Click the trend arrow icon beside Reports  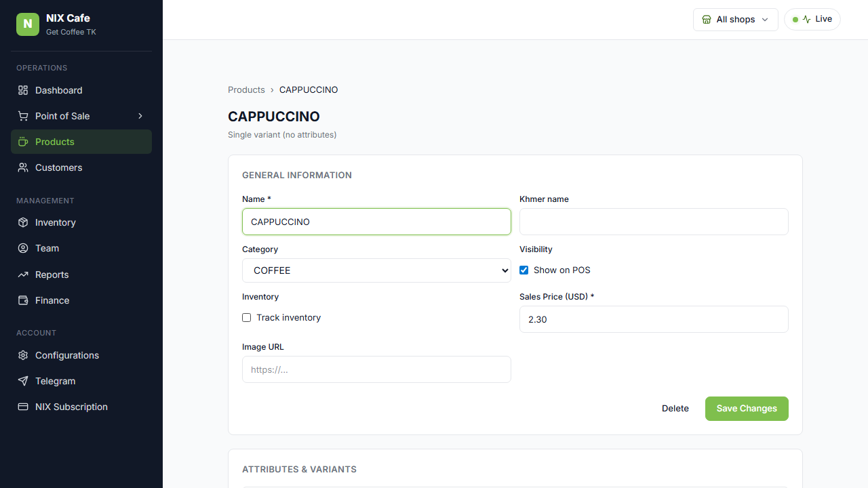coord(23,274)
